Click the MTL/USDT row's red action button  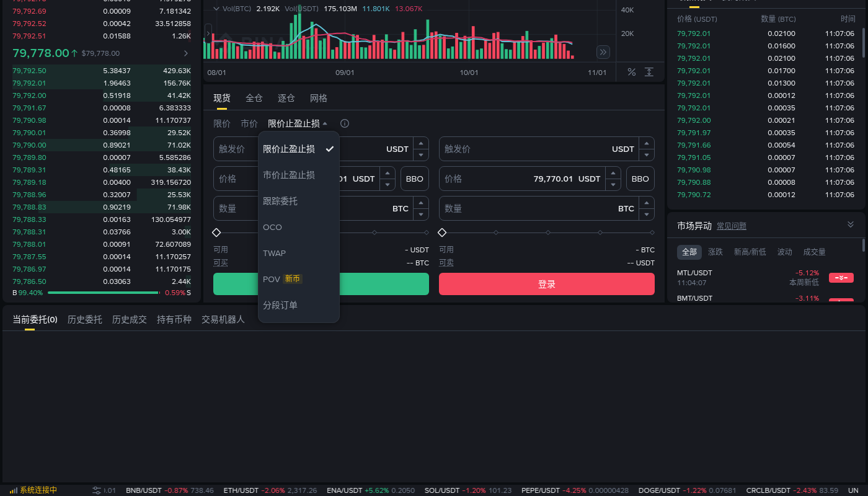[841, 278]
